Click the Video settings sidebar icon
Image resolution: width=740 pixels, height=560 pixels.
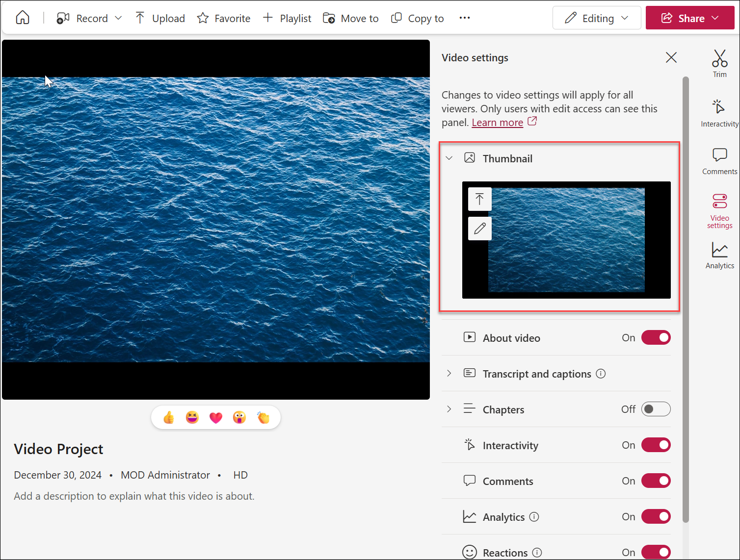coord(719,210)
